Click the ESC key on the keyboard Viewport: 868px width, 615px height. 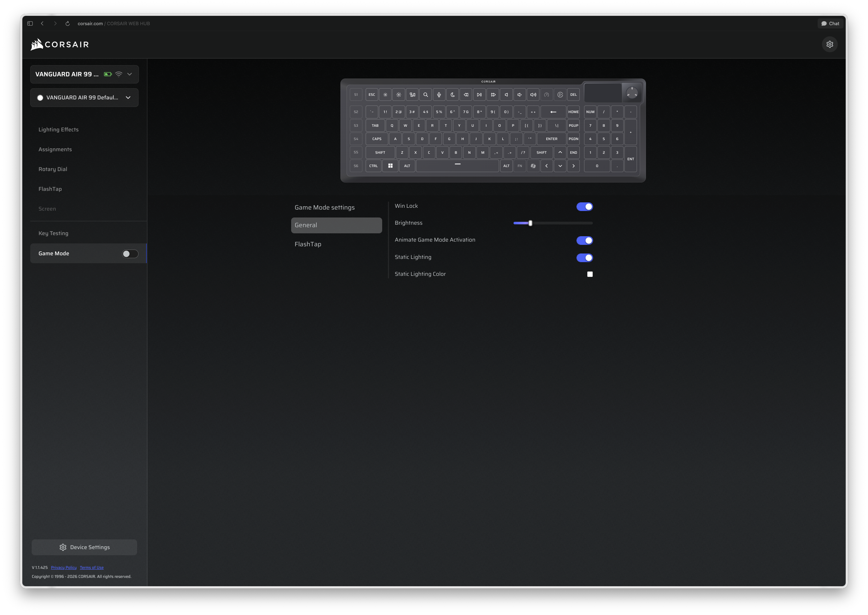pyautogui.click(x=372, y=95)
